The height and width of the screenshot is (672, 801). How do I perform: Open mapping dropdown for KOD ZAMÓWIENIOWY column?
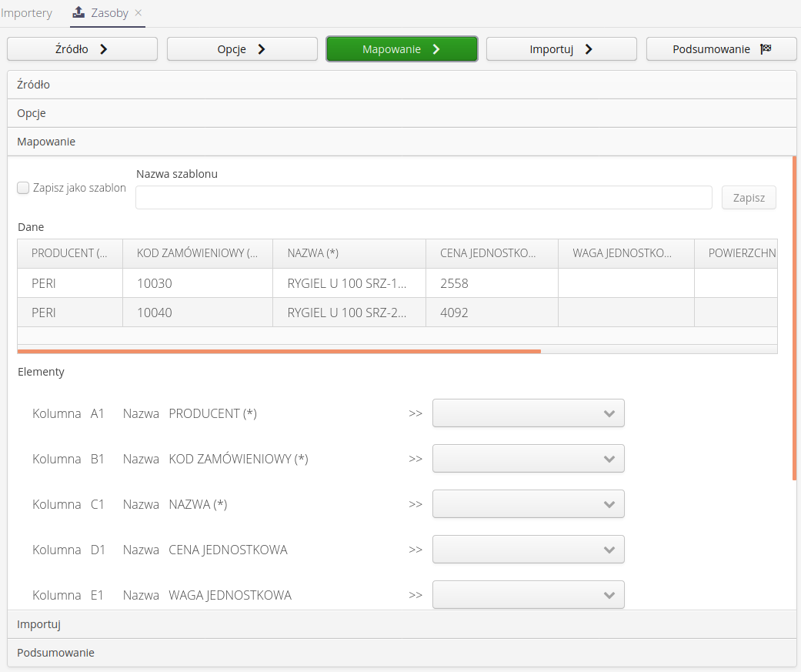tap(529, 459)
